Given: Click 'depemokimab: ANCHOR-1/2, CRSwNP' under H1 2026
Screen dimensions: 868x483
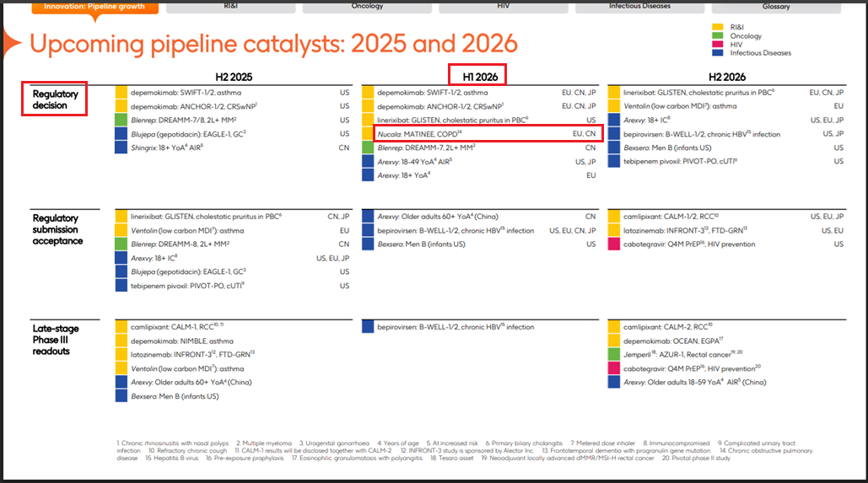Looking at the screenshot, I should point(440,106).
